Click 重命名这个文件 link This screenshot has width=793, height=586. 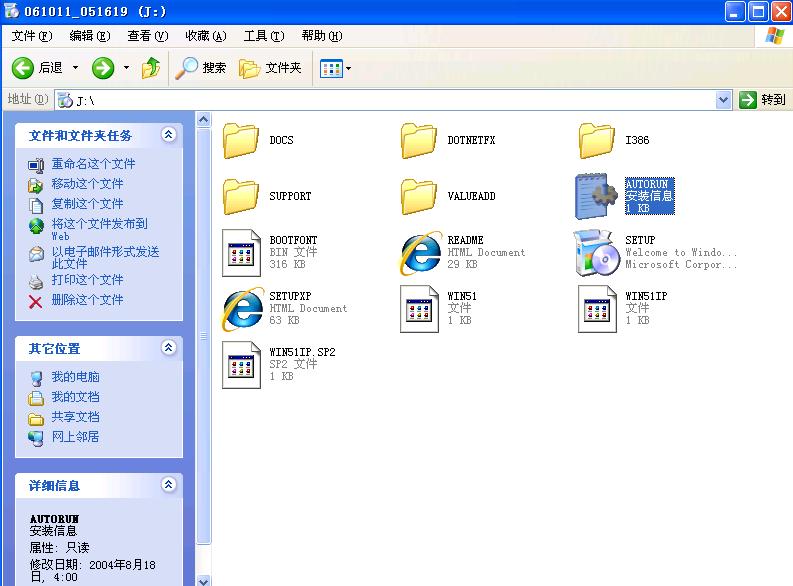pyautogui.click(x=94, y=164)
